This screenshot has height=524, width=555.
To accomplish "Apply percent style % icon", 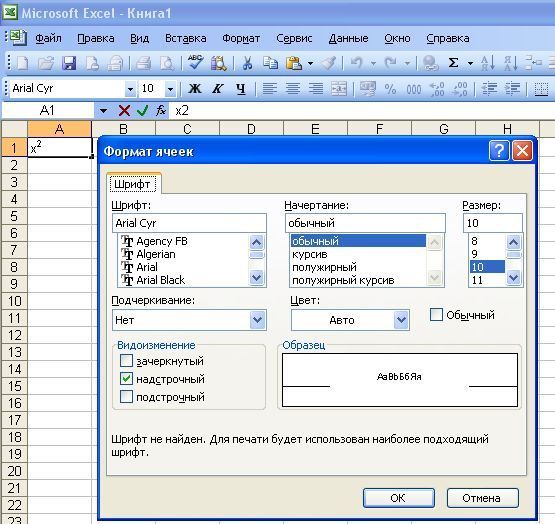I will coord(390,89).
